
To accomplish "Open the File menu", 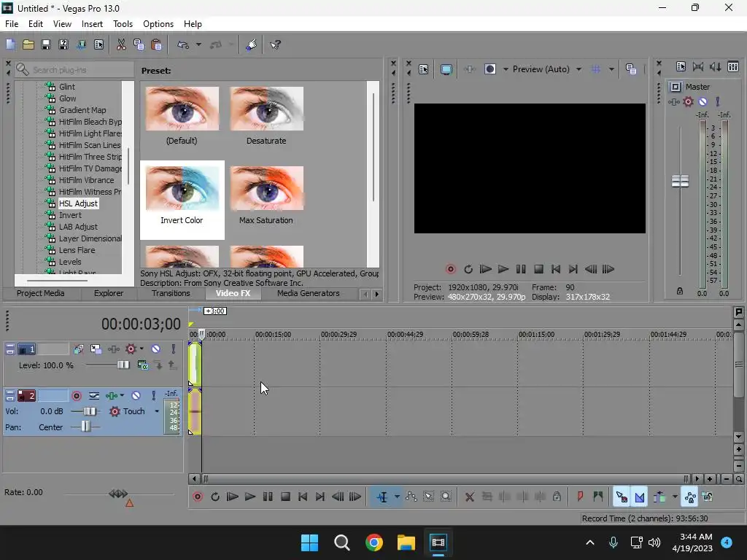I will (12, 24).
